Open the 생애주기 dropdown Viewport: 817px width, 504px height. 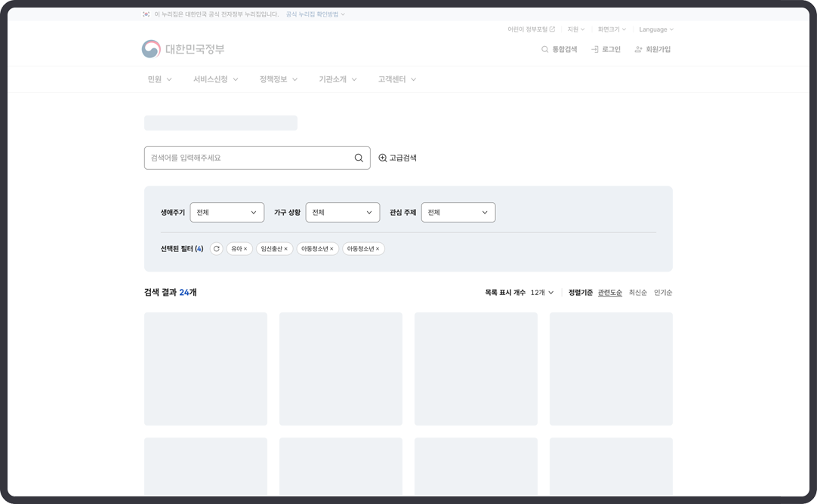(227, 213)
